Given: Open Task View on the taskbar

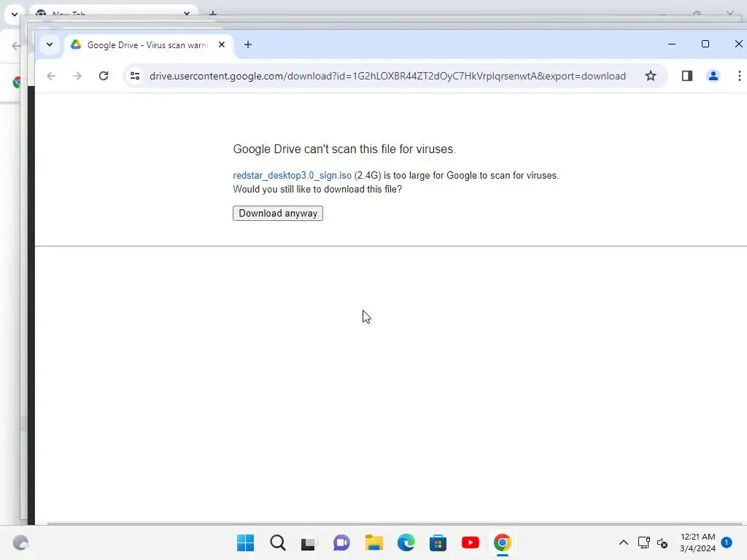Looking at the screenshot, I should point(309,542).
